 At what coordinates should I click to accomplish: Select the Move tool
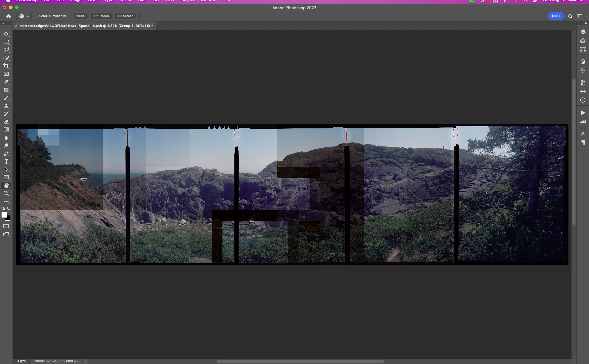click(x=6, y=34)
